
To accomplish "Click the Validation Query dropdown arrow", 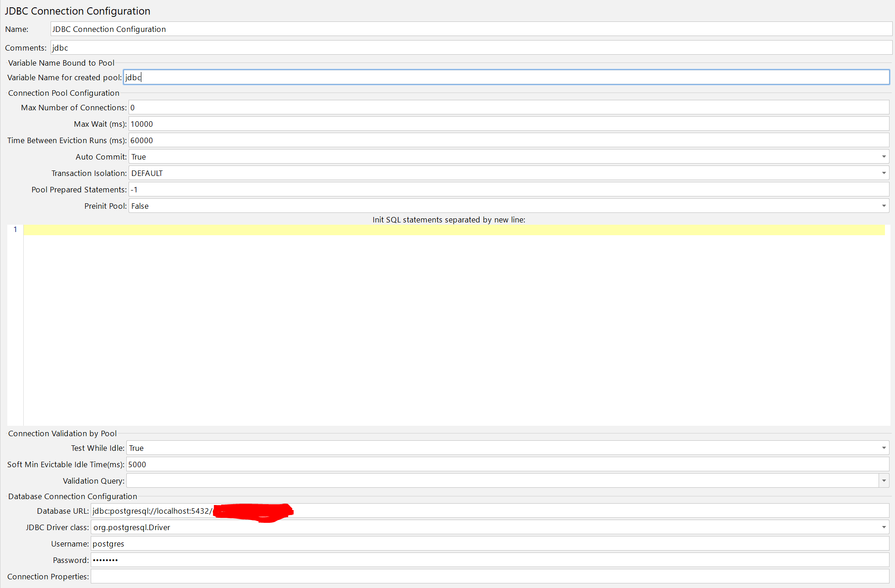I will [884, 480].
